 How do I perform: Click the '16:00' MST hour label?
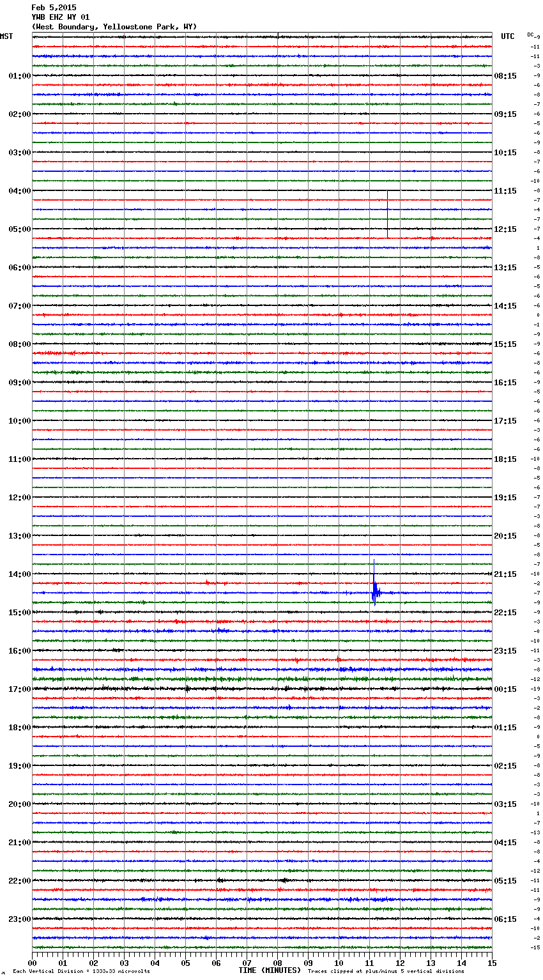[20, 651]
